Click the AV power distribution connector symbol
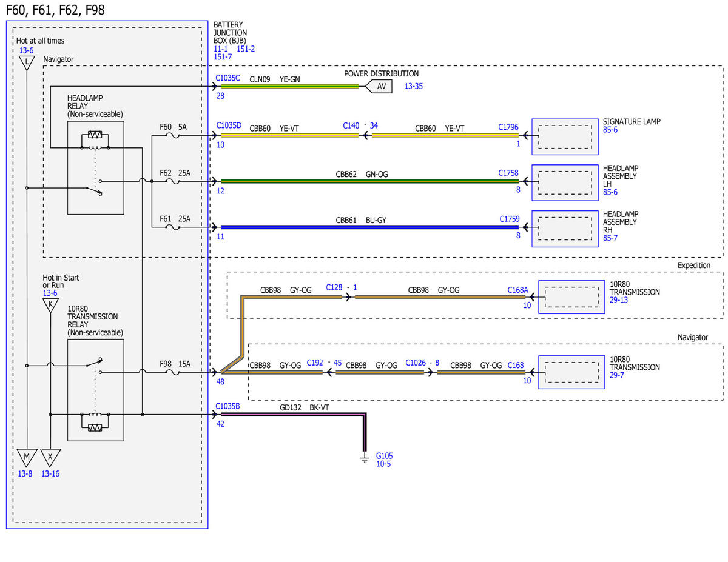 378,86
